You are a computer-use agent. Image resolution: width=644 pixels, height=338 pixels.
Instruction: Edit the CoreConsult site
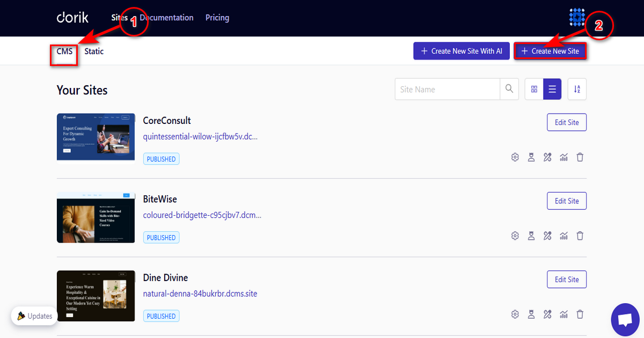(567, 122)
